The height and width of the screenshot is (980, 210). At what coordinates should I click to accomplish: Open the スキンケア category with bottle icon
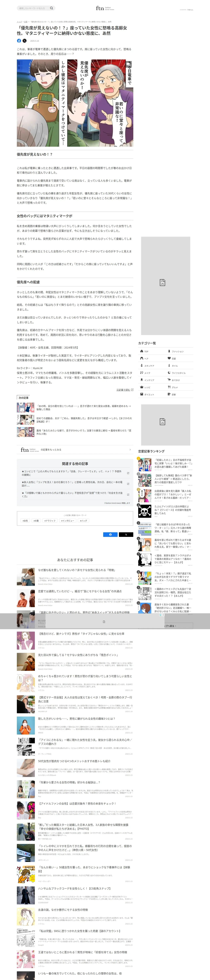[x=152, y=366]
